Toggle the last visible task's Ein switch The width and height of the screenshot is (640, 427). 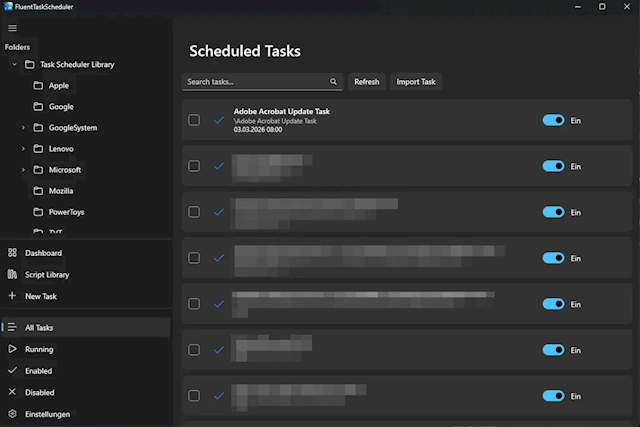click(553, 396)
